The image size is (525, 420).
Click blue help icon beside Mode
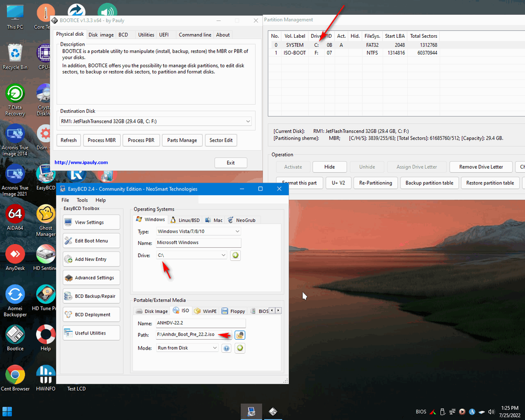226,348
